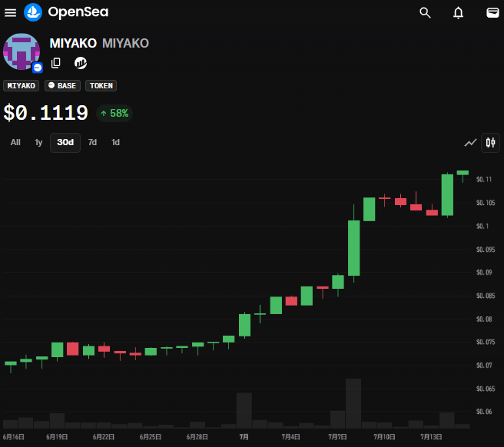This screenshot has width=504, height=447.
Task: Click the latest candle at the chart top
Action: click(463, 173)
